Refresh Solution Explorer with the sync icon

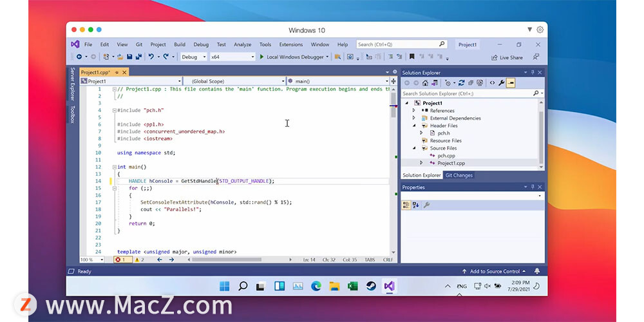point(461,83)
